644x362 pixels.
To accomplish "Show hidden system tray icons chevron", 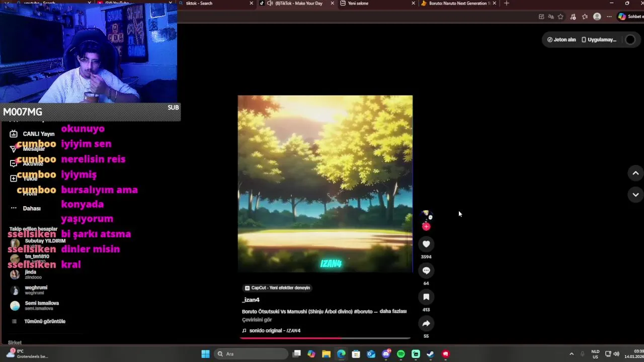I will click(x=572, y=354).
